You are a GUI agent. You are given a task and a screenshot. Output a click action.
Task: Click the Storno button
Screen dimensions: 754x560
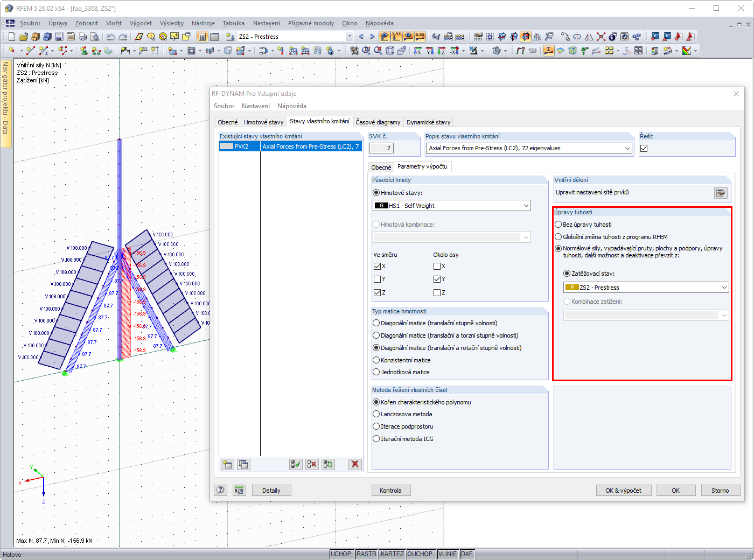click(x=720, y=491)
